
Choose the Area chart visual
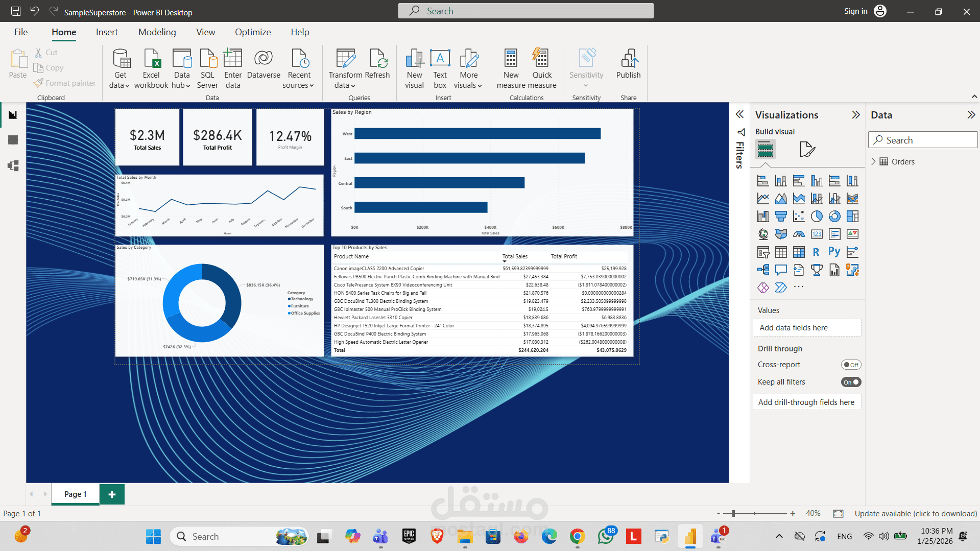coord(781,199)
